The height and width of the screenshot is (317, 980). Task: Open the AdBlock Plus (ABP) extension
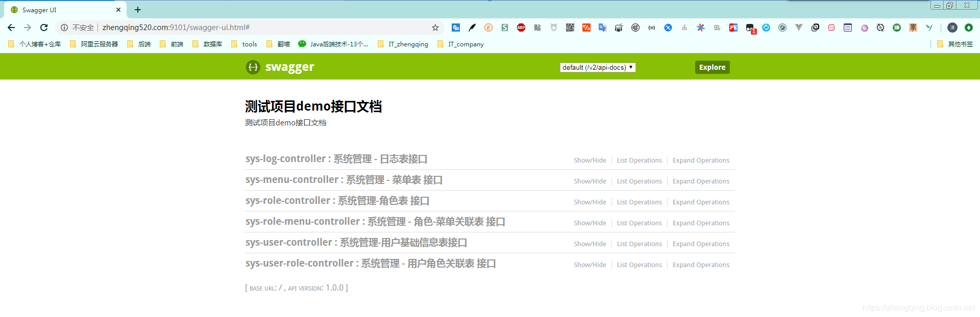coord(521,28)
